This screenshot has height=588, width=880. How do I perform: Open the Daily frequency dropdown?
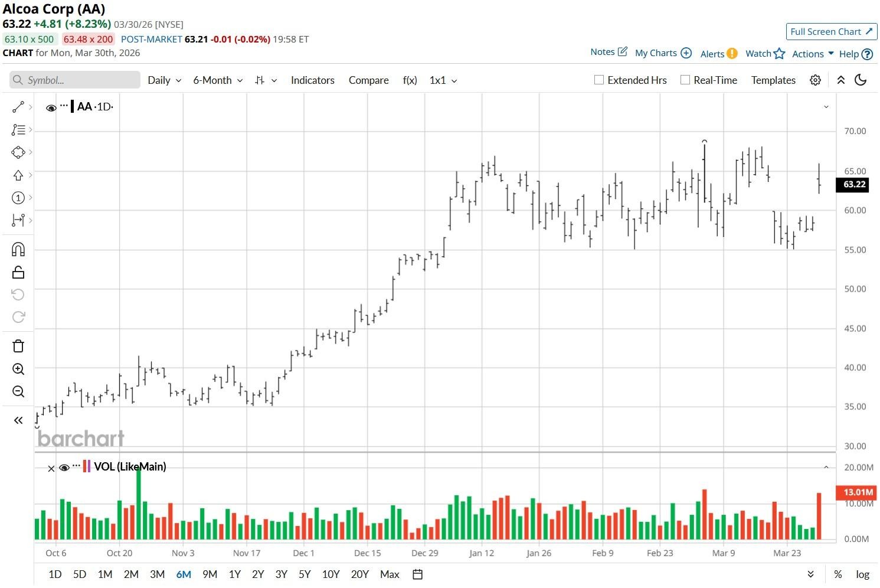click(x=165, y=80)
